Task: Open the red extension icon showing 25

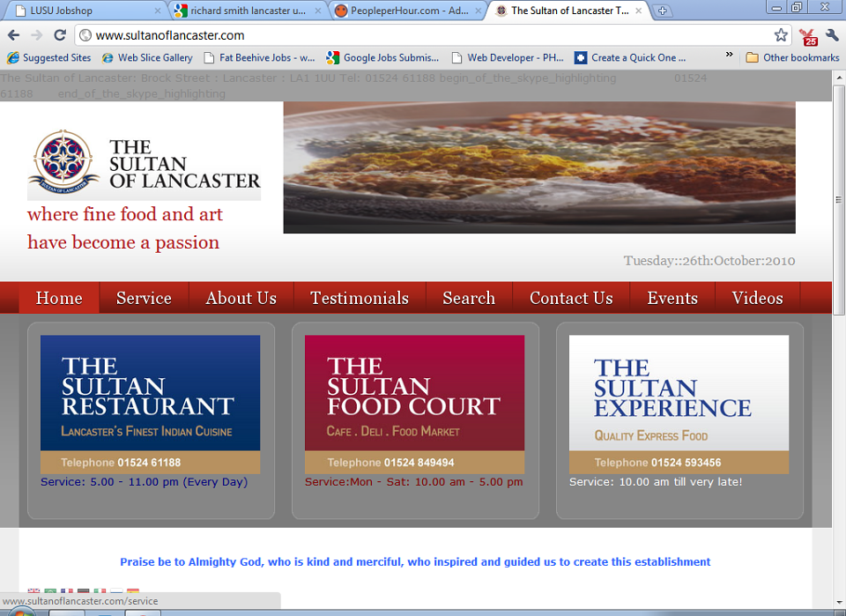Action: click(808, 37)
